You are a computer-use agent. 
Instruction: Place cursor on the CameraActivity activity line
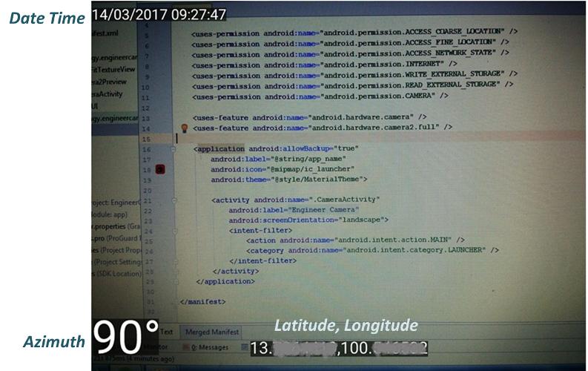click(x=296, y=200)
